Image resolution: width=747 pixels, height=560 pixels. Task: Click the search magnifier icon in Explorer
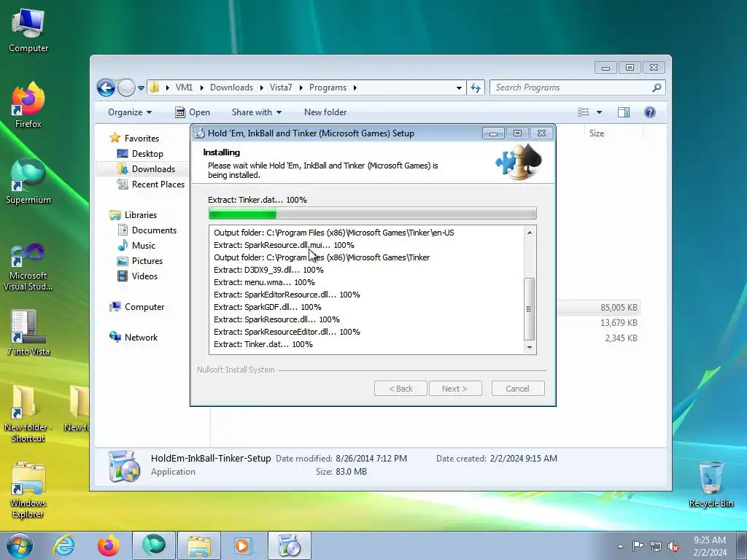click(657, 87)
